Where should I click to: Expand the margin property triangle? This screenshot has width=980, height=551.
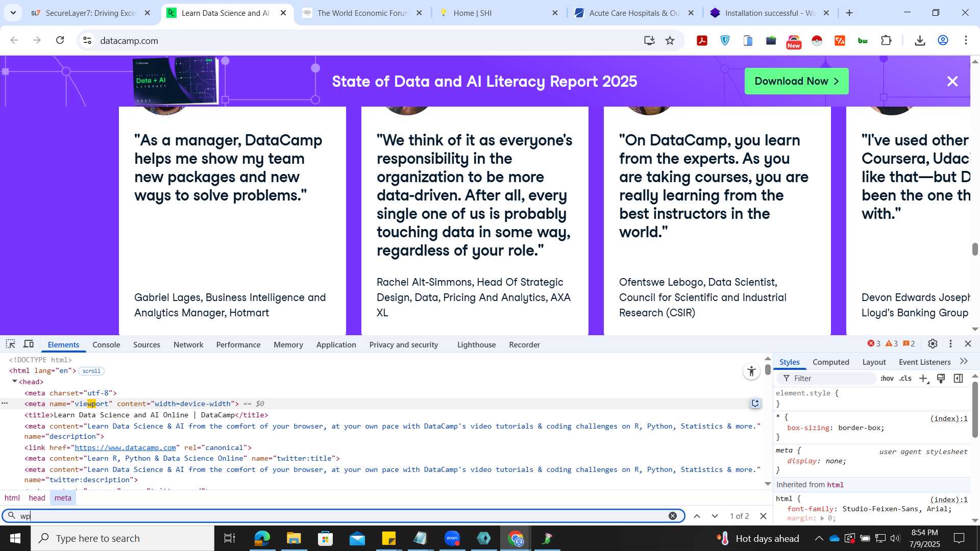pyautogui.click(x=822, y=518)
